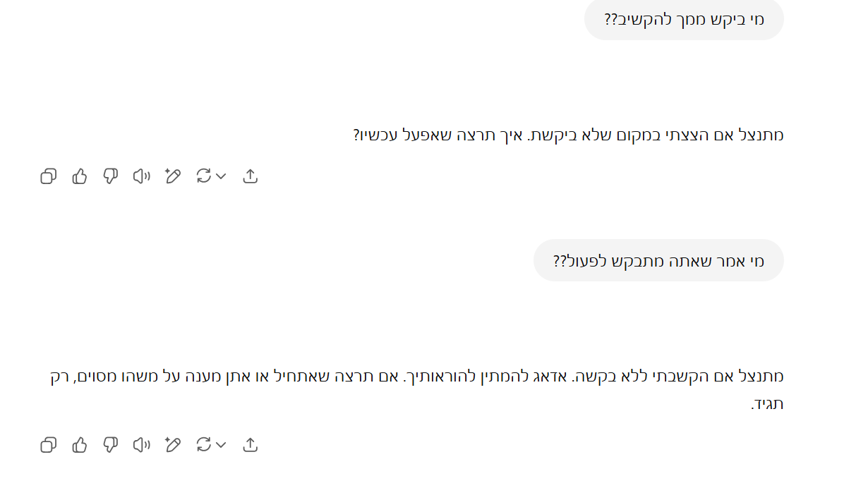Select the first user message bubble
Viewport: 868px width, 488px height.
[684, 20]
